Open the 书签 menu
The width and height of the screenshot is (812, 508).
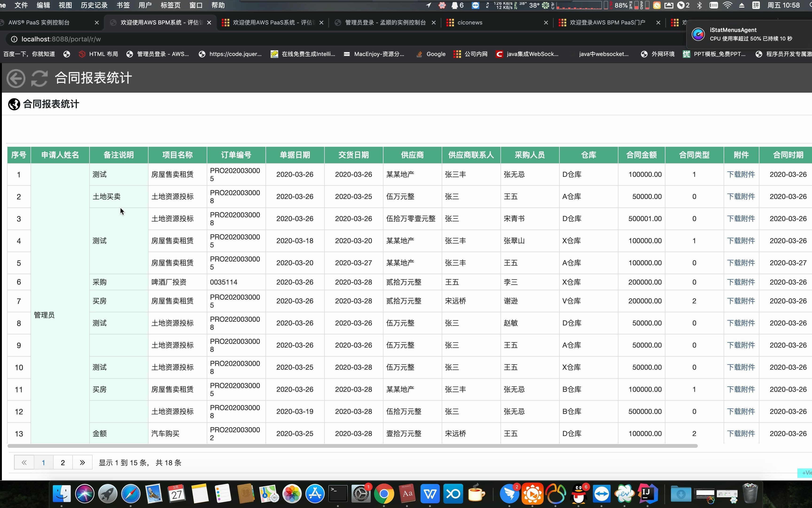(123, 5)
